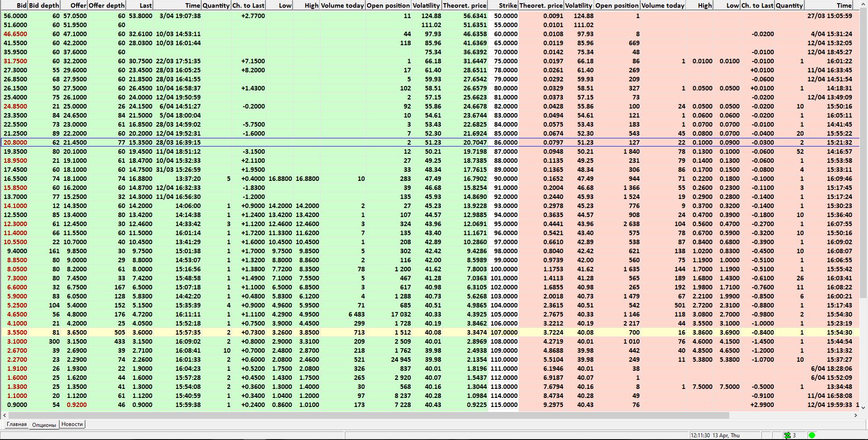
Task: Click bid depth value 300
Action: 54,341
